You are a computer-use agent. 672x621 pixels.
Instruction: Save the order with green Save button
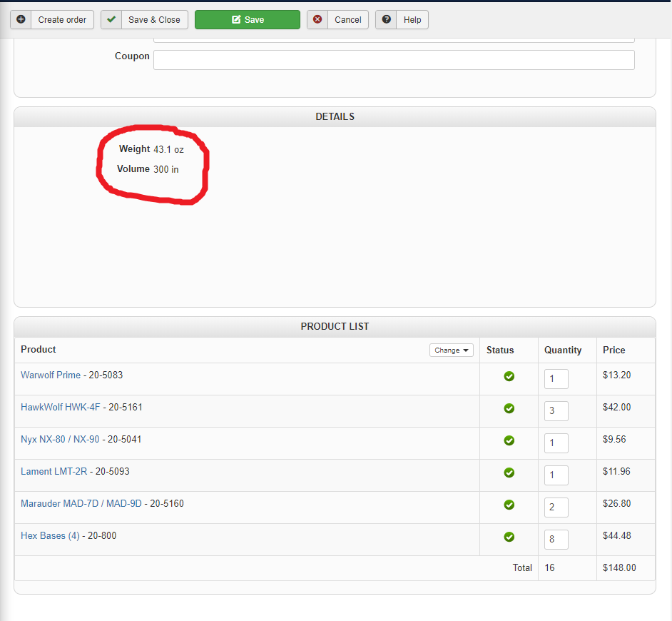coord(248,20)
